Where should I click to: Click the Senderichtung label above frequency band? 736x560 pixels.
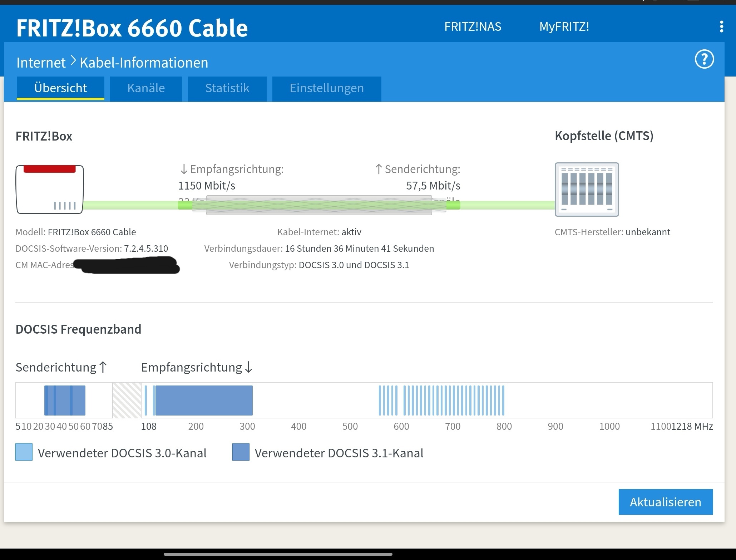click(61, 367)
